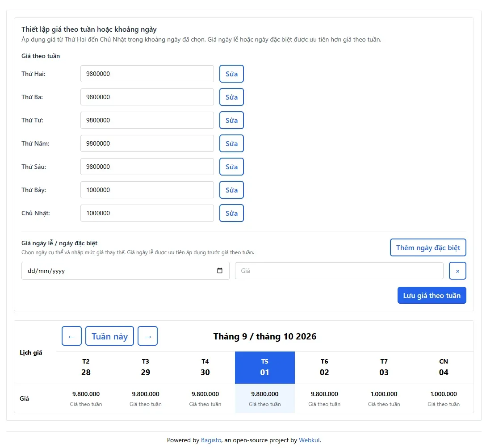Click Giá ngày lễ / ngày đặc biệt heading
Screen dimensions: 482x448
pyautogui.click(x=59, y=243)
